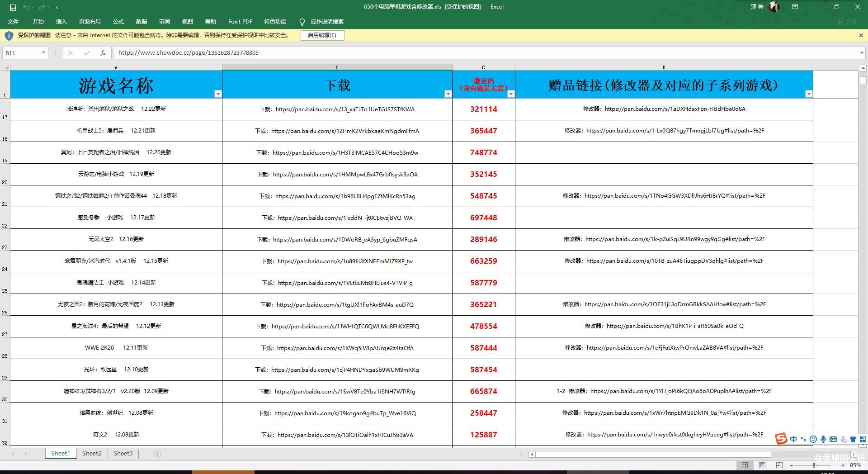Click the Page Break Preview icon

[779, 465]
